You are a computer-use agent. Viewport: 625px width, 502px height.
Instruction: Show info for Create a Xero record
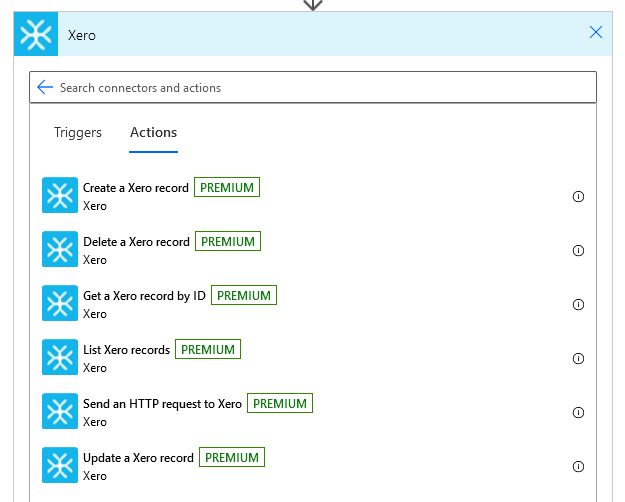point(578,197)
